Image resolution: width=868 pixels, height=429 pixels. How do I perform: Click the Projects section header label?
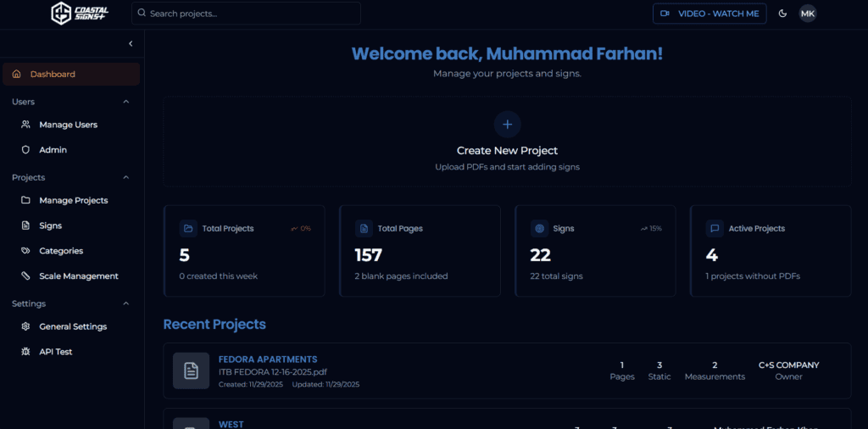[29, 178]
